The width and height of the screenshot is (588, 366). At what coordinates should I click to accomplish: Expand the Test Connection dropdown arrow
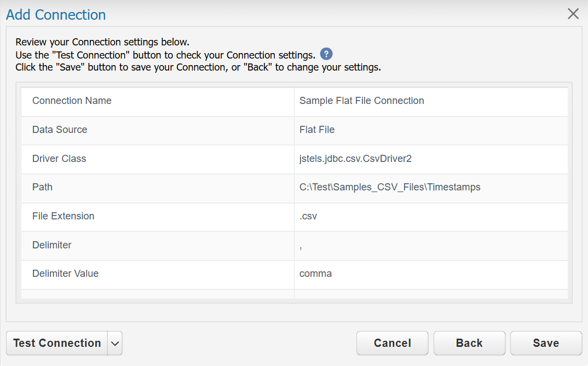pyautogui.click(x=115, y=343)
